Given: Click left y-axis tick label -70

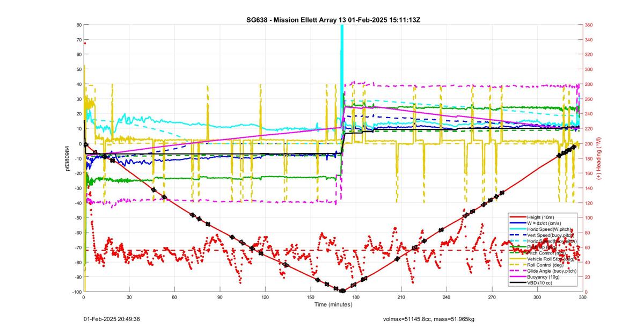Looking at the screenshot, I should coord(77,247).
